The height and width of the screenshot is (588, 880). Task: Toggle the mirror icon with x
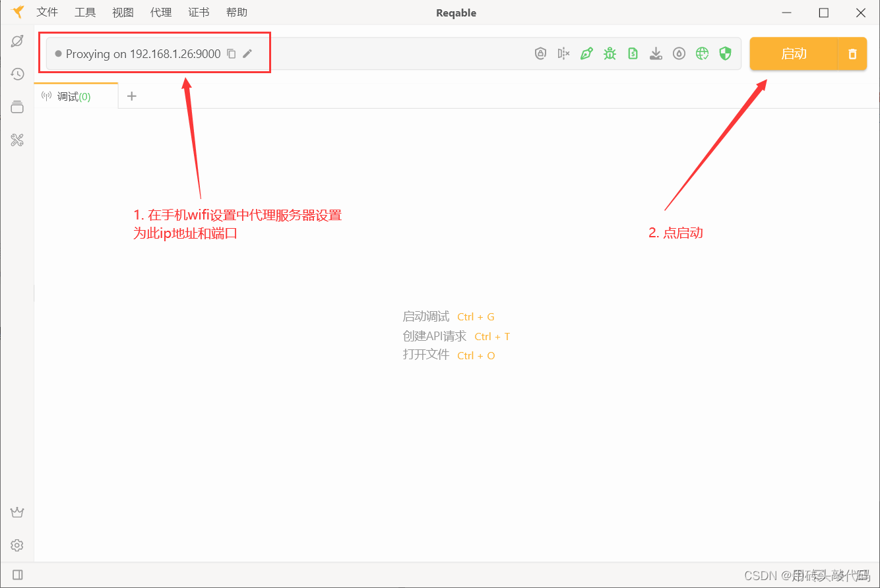click(x=563, y=53)
